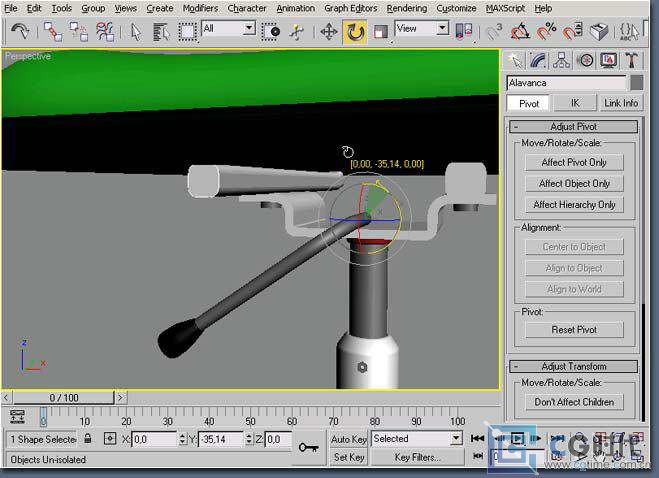The width and height of the screenshot is (659, 478).
Task: Toggle the Spinner Snap icon
Action: pos(572,32)
